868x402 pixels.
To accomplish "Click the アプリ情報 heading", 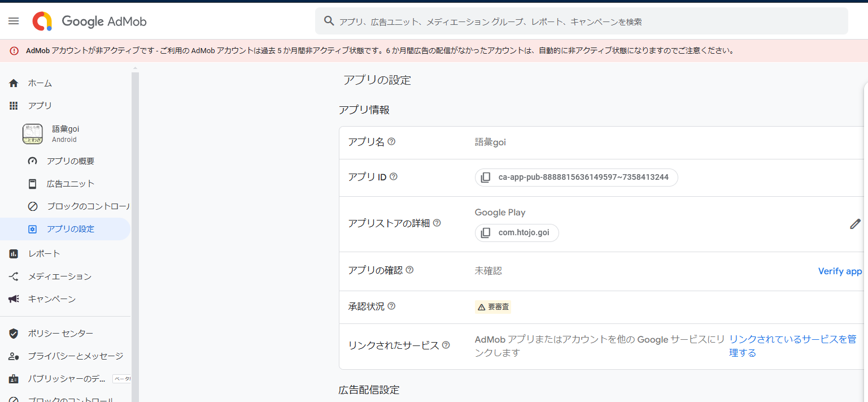I will coord(364,110).
